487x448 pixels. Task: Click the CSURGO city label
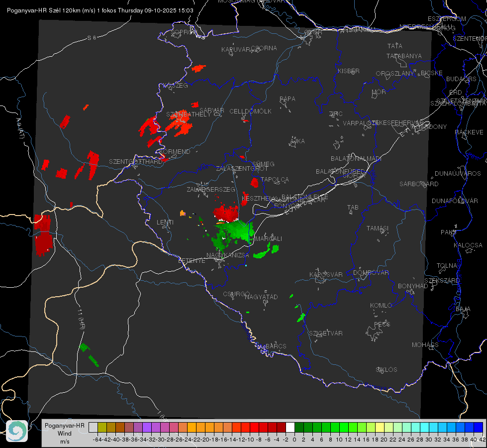pos(236,294)
